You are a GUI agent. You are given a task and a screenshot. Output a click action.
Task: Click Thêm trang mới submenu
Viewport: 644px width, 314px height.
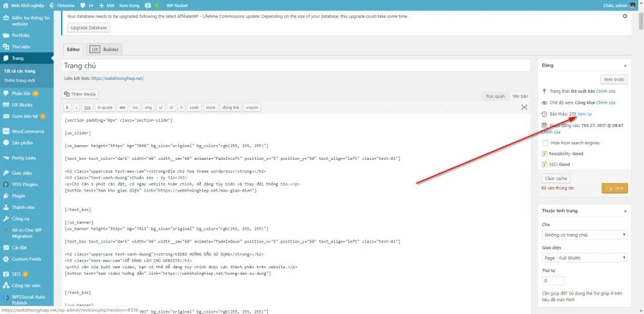click(x=19, y=80)
